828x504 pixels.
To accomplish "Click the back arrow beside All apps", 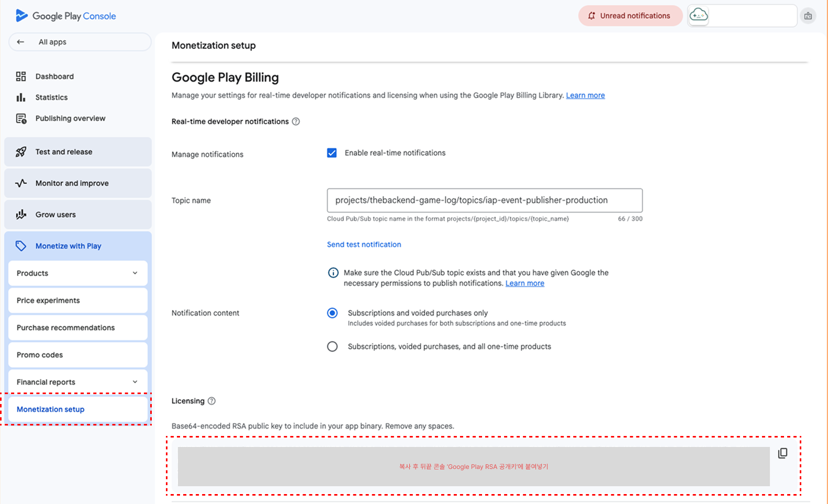I will tap(20, 42).
